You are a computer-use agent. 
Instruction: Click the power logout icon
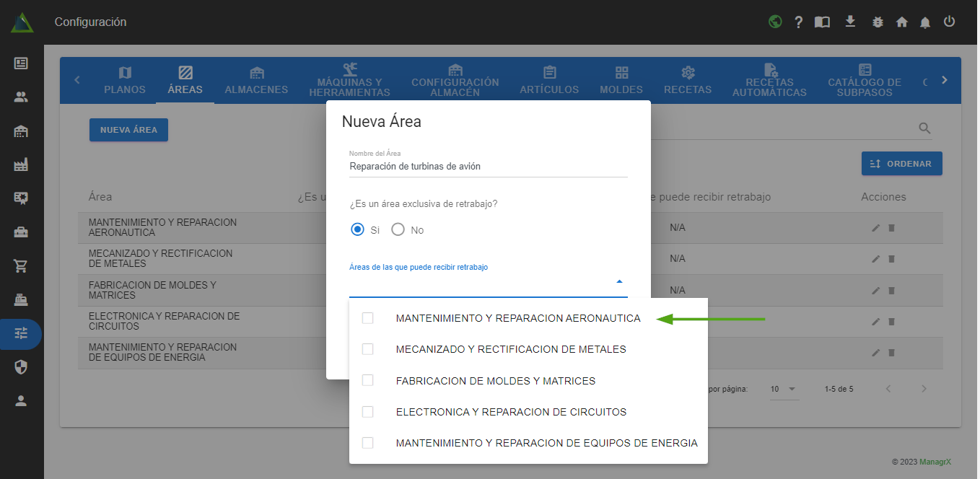(949, 22)
